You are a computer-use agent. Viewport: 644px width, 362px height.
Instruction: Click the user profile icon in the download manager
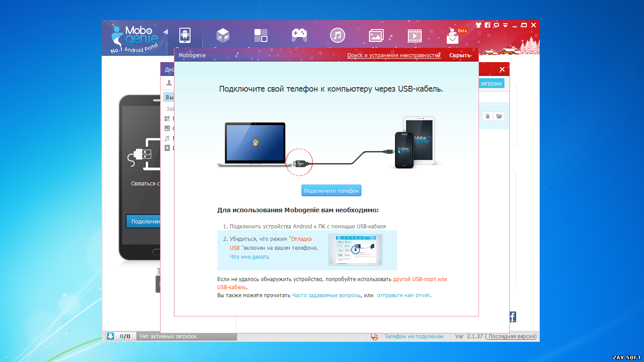coord(169,83)
